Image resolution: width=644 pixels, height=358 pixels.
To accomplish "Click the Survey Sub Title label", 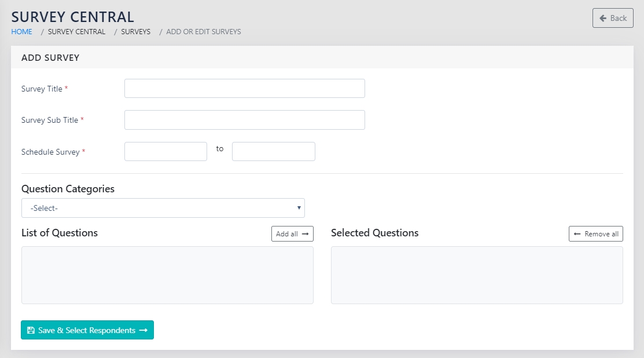I will pyautogui.click(x=50, y=120).
